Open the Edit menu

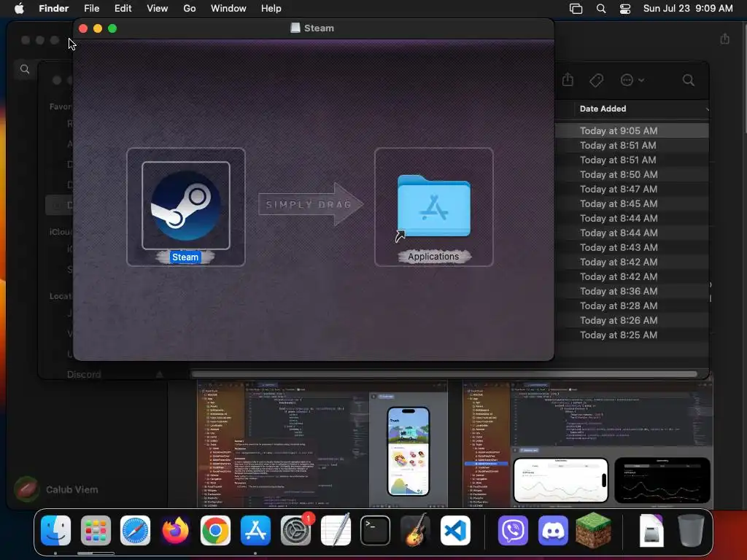click(123, 9)
